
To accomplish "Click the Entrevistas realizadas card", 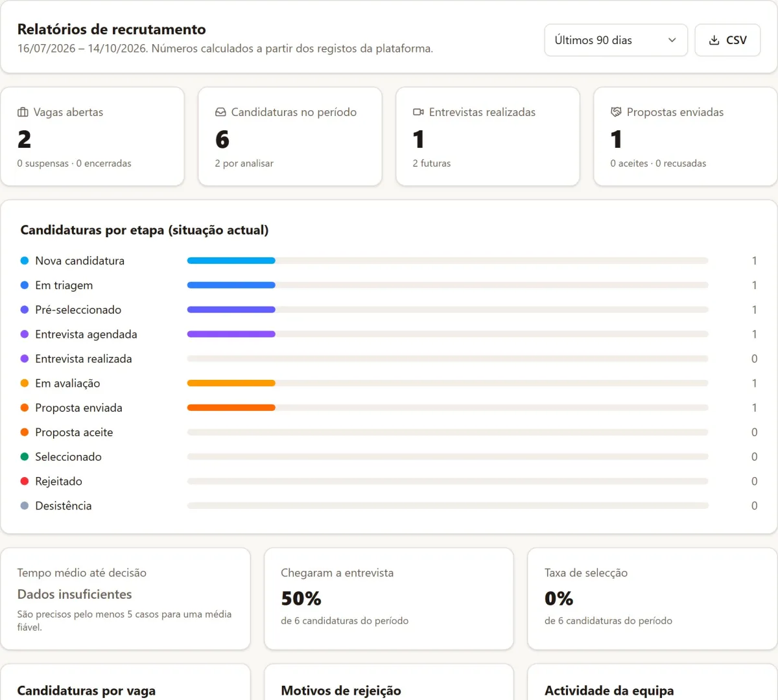I will [488, 137].
